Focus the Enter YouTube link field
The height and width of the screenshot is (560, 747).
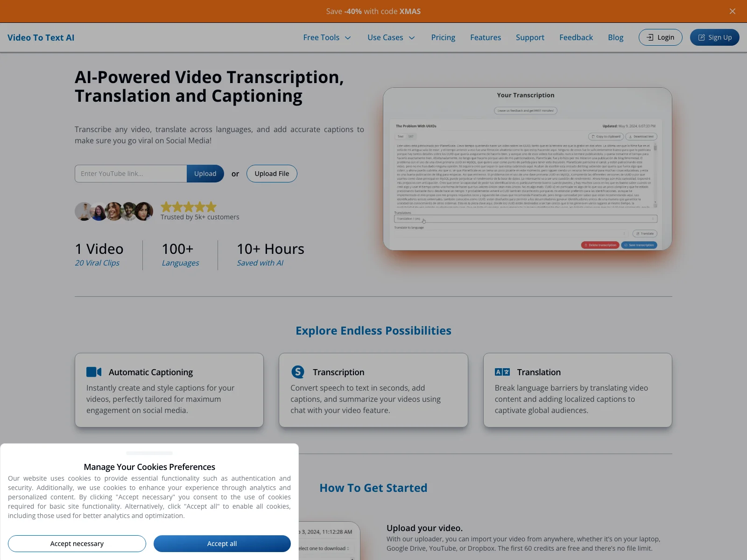click(x=131, y=174)
